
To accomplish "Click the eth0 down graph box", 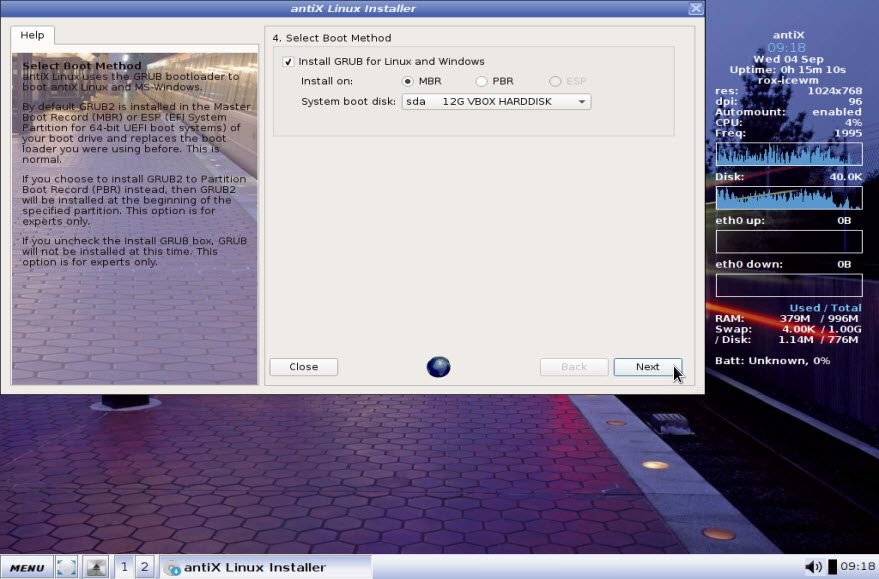I will coord(789,285).
